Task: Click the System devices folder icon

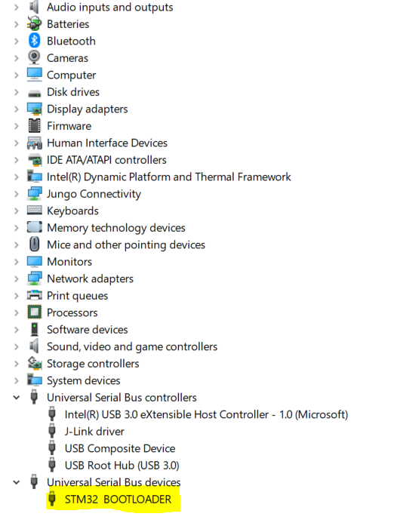Action: (34, 380)
